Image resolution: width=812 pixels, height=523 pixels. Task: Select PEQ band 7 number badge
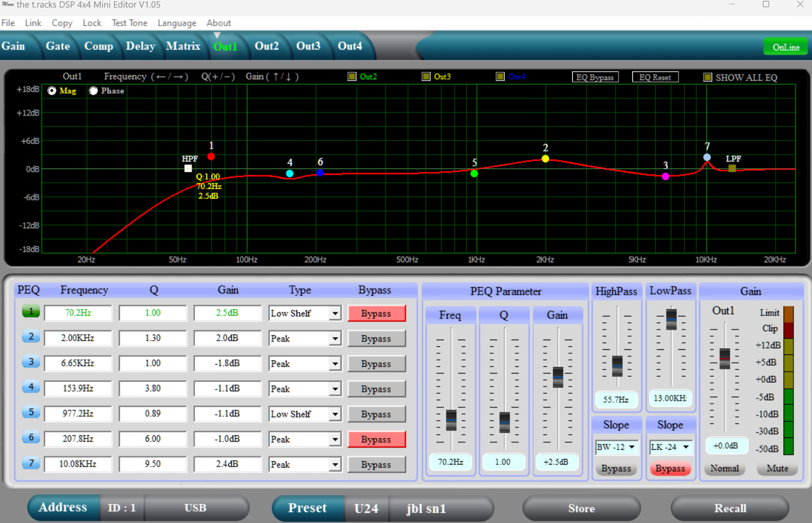coord(31,463)
